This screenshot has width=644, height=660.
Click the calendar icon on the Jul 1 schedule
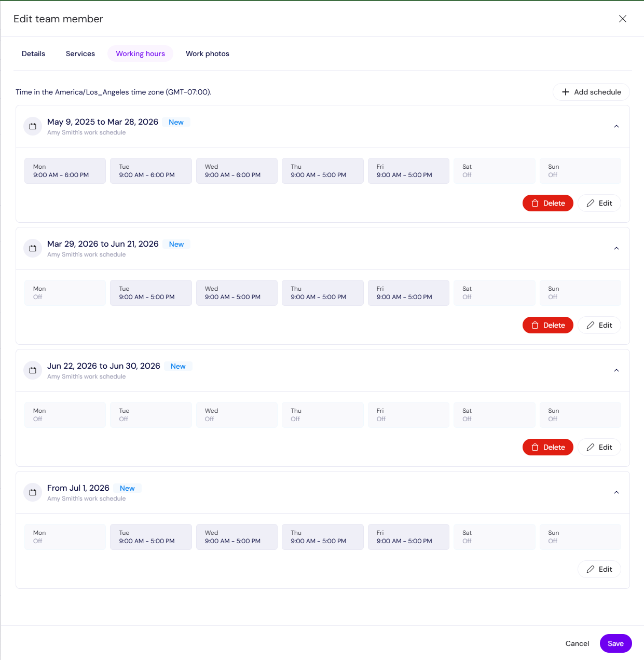click(x=32, y=492)
